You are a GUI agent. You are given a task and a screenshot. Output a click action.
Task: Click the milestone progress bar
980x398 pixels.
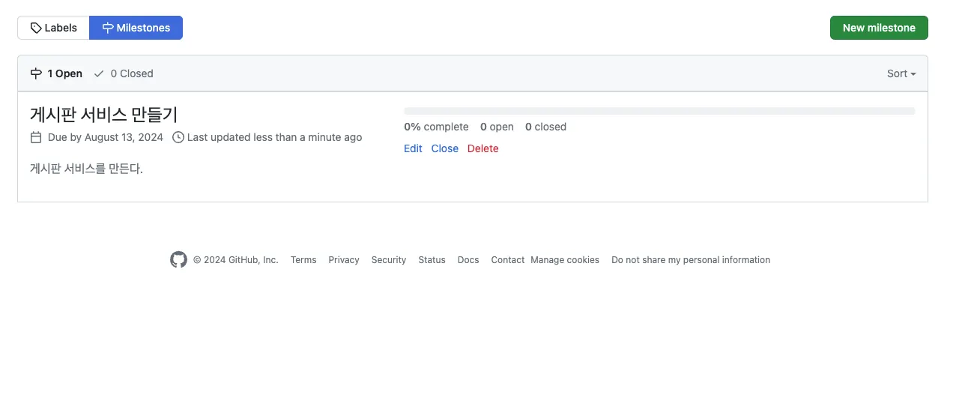pyautogui.click(x=659, y=111)
